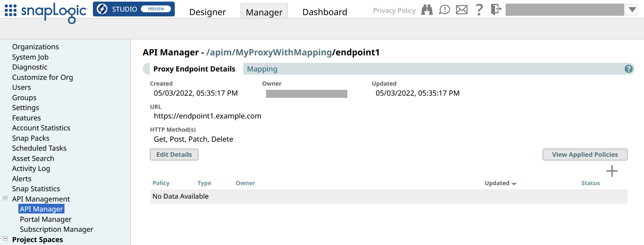Switch to the Designer tab
This screenshot has height=245, width=644.
[x=207, y=12]
